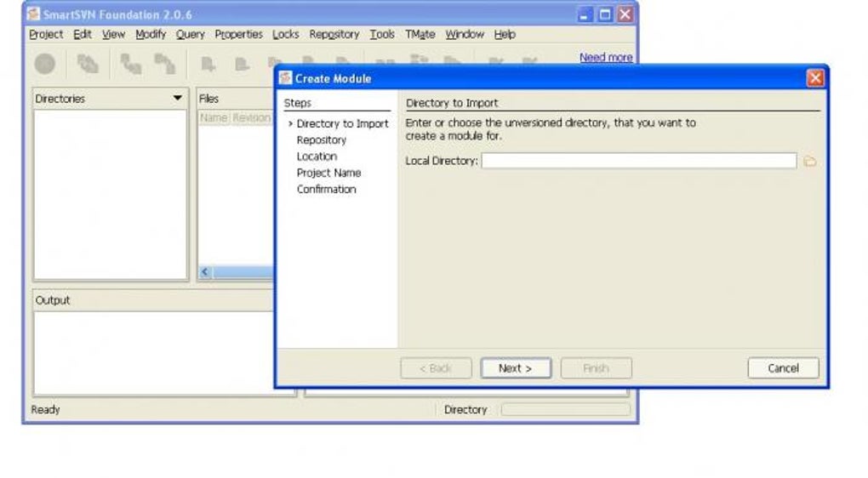Click inside the Local Directory input field
Viewport: 868px width, 478px height.
639,161
